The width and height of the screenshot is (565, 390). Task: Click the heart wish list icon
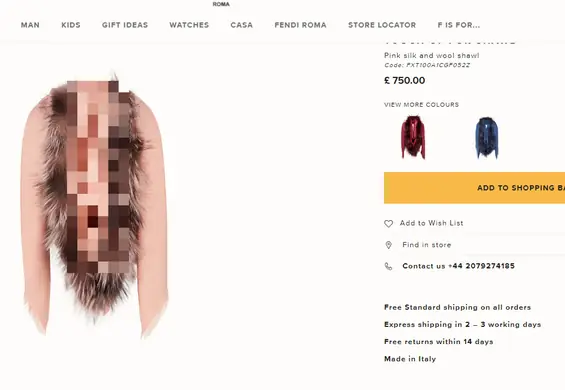pos(388,224)
